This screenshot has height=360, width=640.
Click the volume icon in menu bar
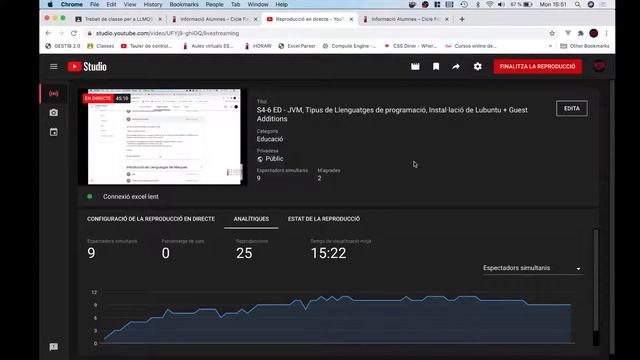coord(501,4)
